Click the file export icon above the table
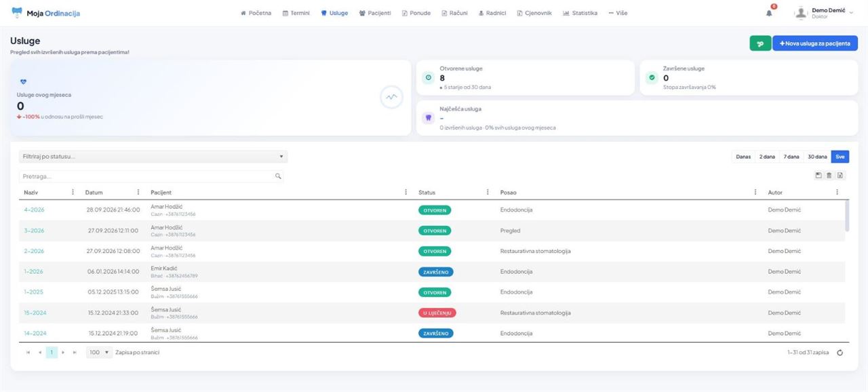The image size is (868, 392). (x=840, y=175)
